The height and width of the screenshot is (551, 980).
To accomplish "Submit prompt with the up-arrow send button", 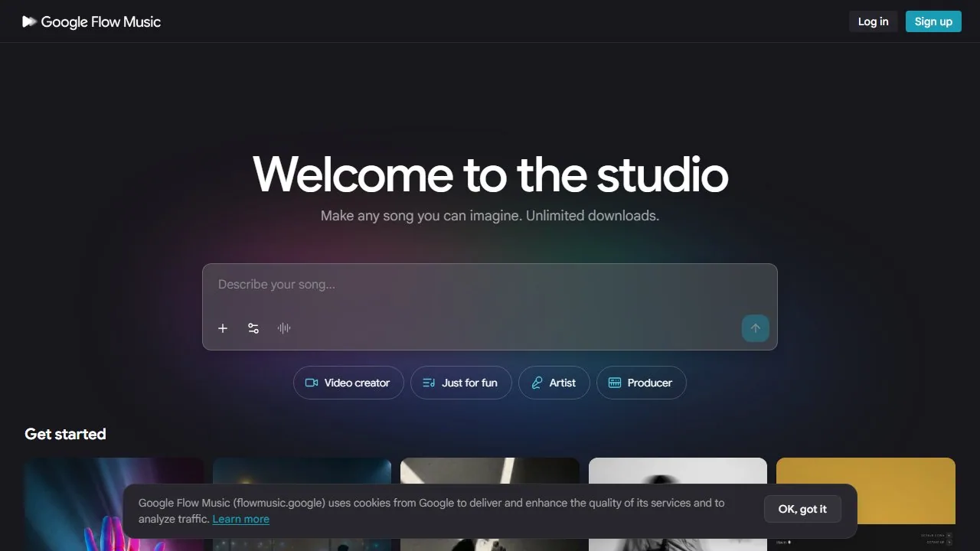I will [x=756, y=328].
